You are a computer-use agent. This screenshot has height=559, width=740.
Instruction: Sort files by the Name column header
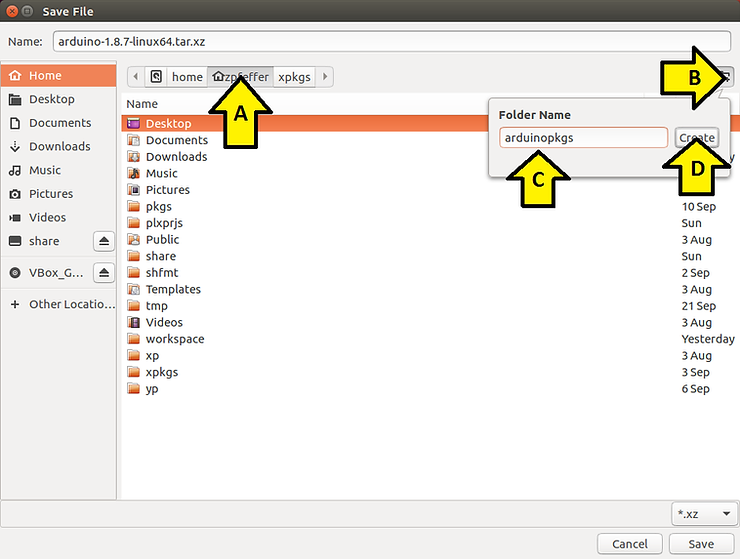(x=142, y=104)
